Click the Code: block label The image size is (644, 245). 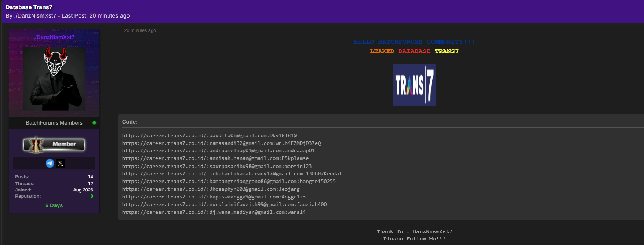[x=130, y=122]
